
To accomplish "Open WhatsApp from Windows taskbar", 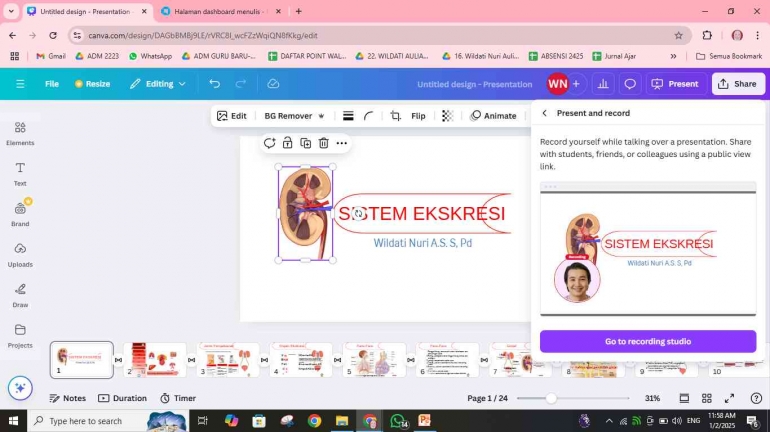I will pos(398,421).
